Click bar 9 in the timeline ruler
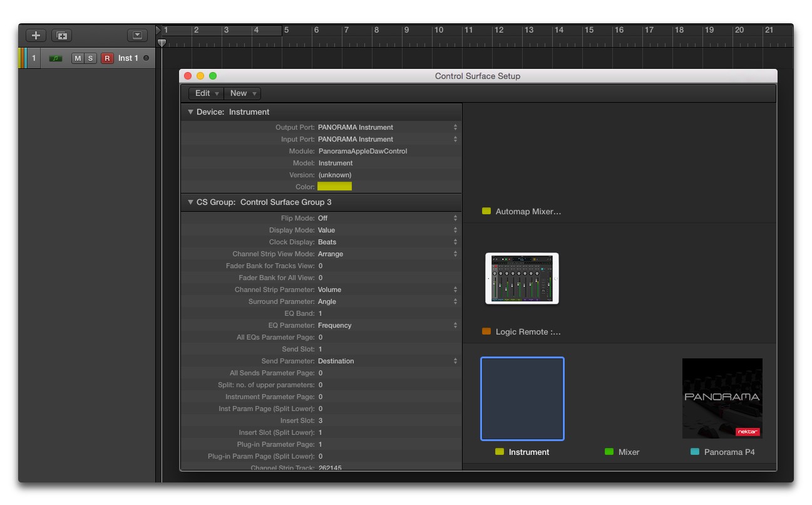Screen dimensions: 812x505 [406, 30]
